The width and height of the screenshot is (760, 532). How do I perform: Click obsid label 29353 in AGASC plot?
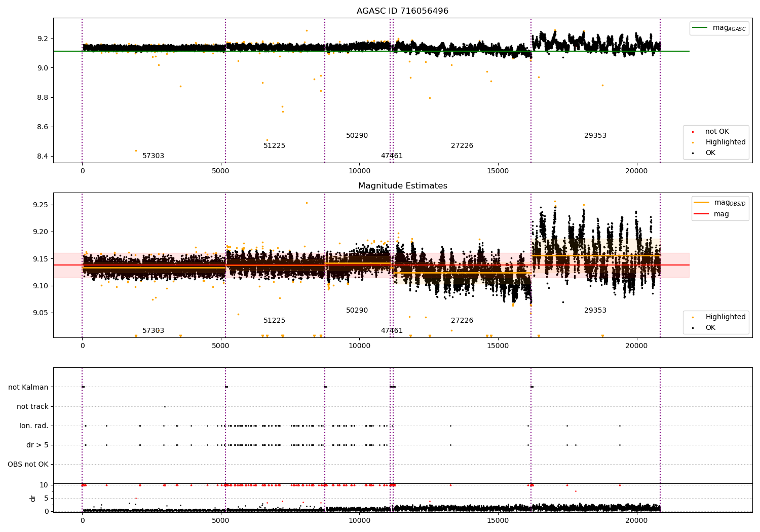[x=595, y=136]
